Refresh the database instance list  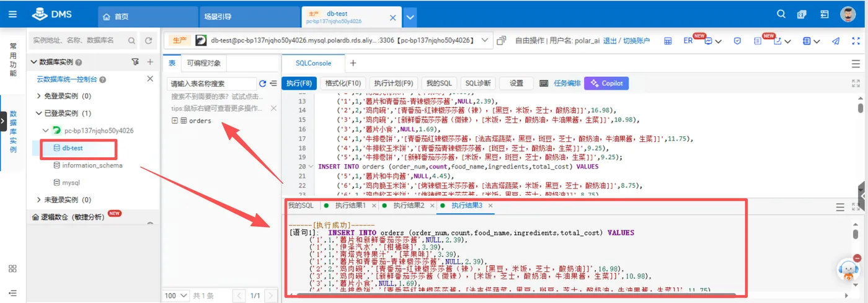click(x=148, y=41)
